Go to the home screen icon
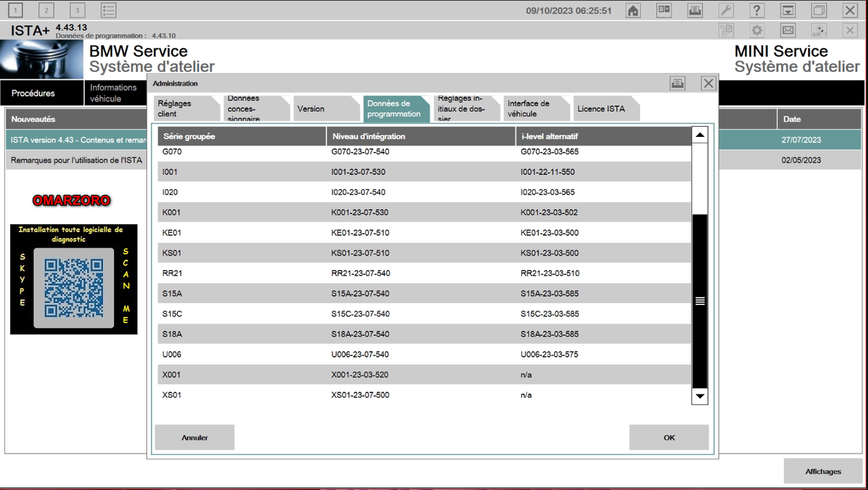This screenshot has width=868, height=490. tap(633, 10)
